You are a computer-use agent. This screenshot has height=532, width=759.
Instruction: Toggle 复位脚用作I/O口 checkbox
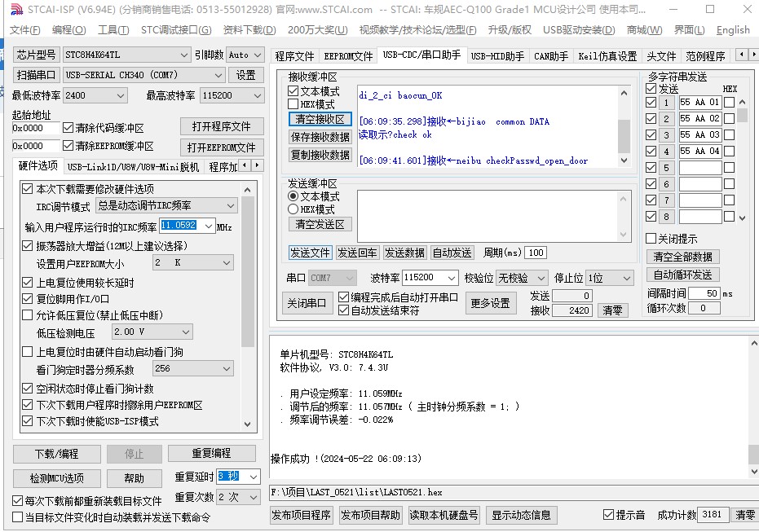(28, 299)
